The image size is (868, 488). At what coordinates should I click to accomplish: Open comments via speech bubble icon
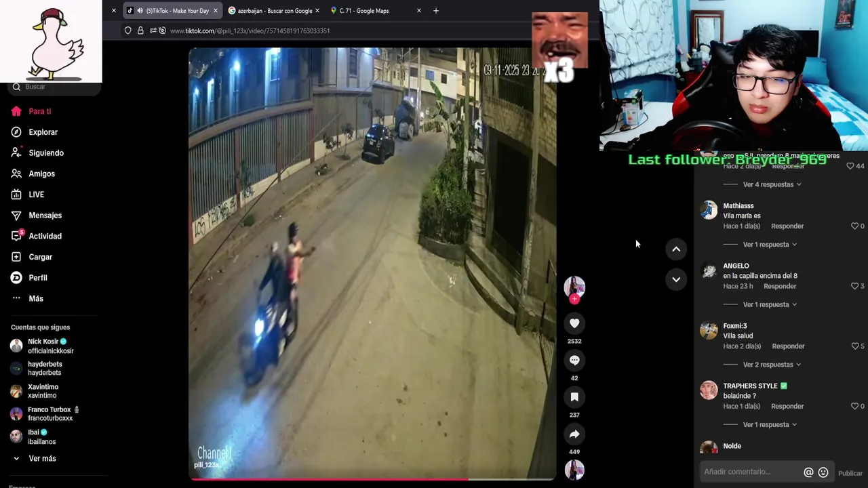click(574, 360)
